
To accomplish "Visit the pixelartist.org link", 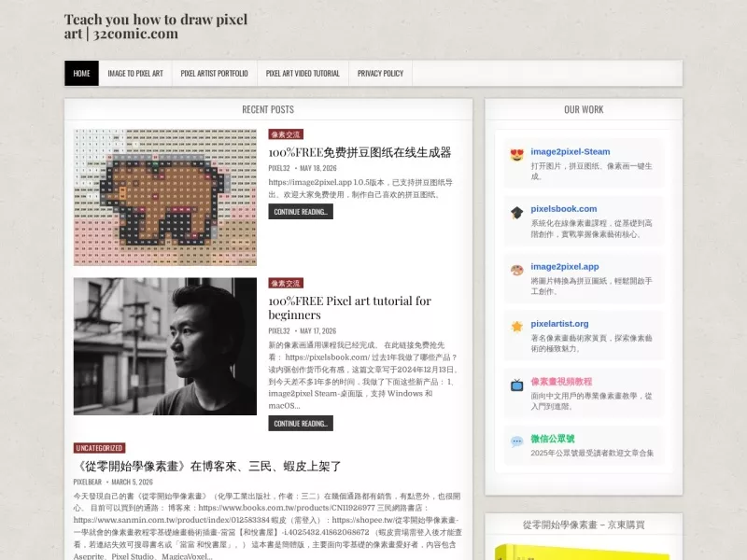I will [559, 324].
